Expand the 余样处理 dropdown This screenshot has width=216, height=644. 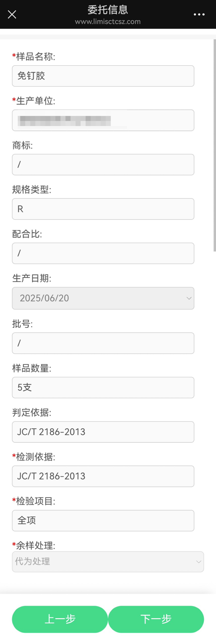(x=108, y=562)
